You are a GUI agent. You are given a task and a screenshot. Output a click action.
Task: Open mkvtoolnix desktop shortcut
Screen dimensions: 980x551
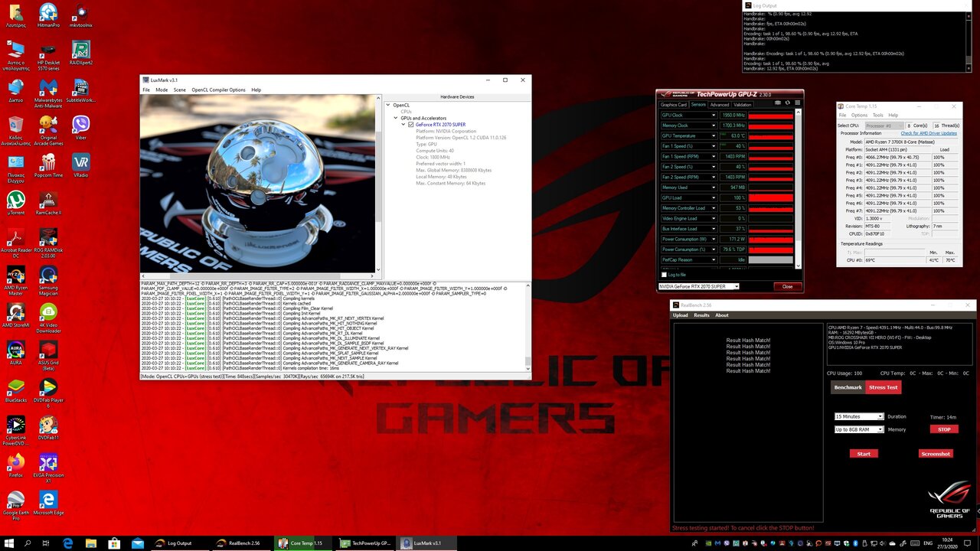(x=80, y=15)
